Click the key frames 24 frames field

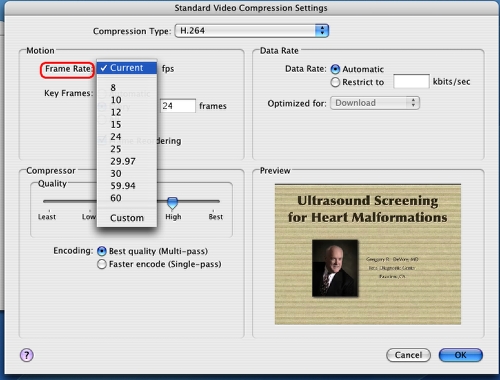(178, 106)
